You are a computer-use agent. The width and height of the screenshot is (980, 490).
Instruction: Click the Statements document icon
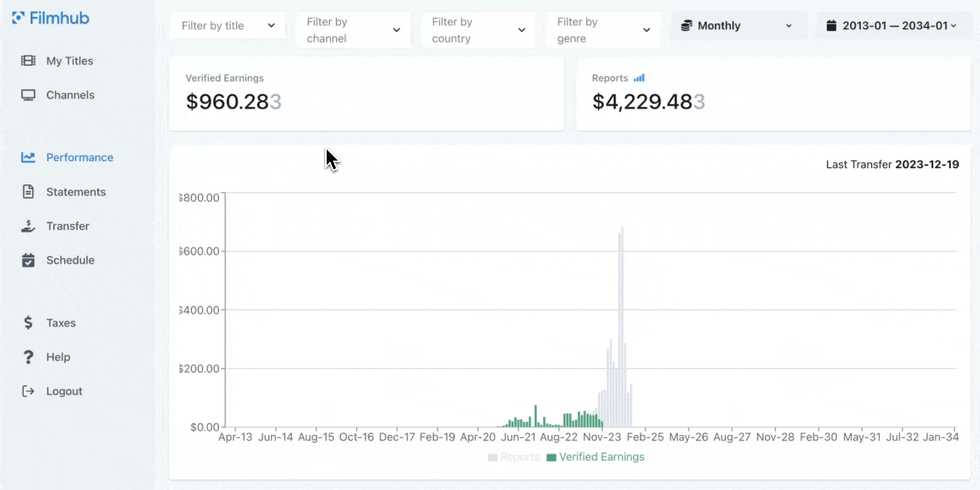[x=28, y=192]
